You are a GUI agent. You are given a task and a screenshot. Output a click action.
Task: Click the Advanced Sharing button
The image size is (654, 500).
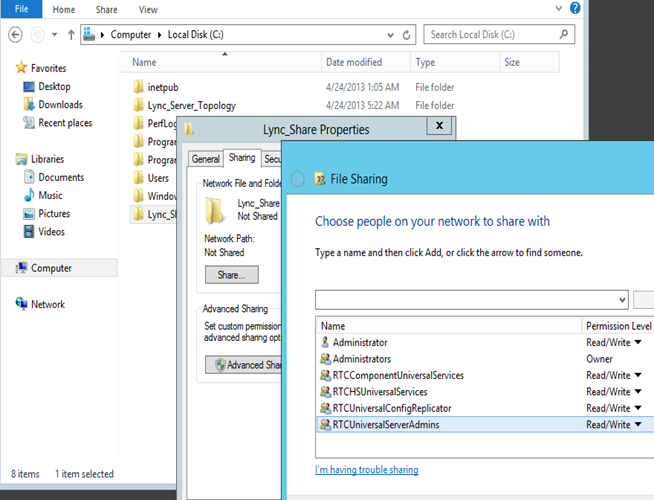244,365
